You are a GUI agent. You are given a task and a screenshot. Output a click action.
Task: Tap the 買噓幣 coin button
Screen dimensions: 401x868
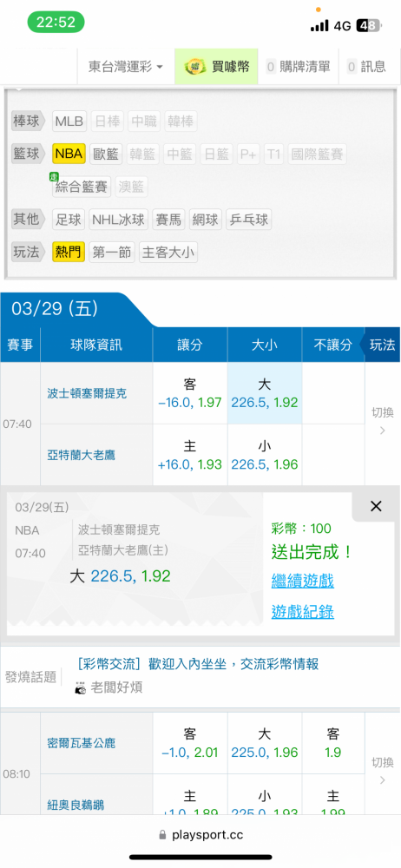tap(217, 67)
